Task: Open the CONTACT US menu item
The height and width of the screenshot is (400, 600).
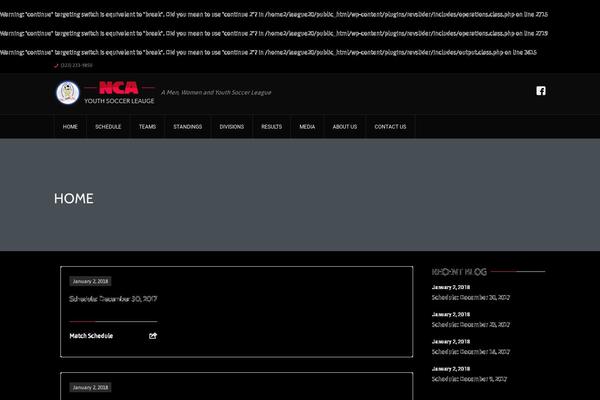Action: click(390, 127)
